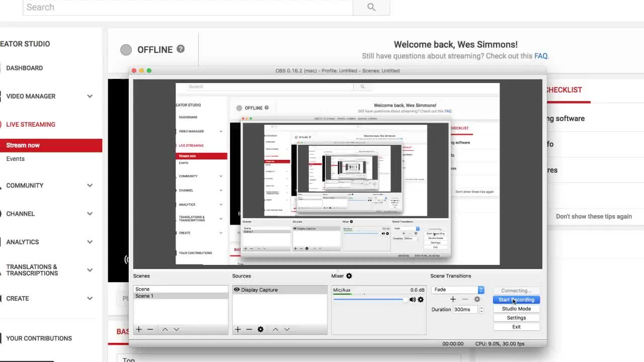Expand the Community sidebar section
The image size is (644, 362).
[90, 186]
